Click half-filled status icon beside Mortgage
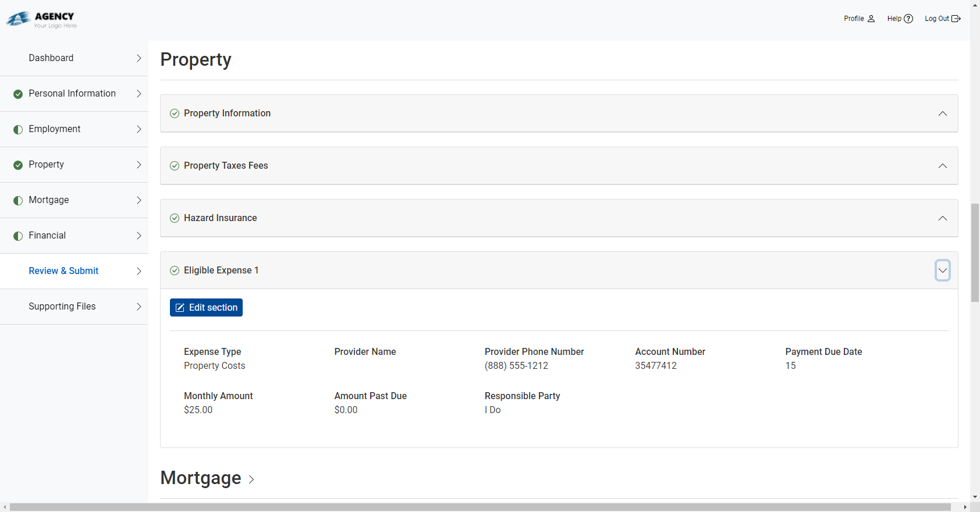This screenshot has height=512, width=980. [18, 200]
